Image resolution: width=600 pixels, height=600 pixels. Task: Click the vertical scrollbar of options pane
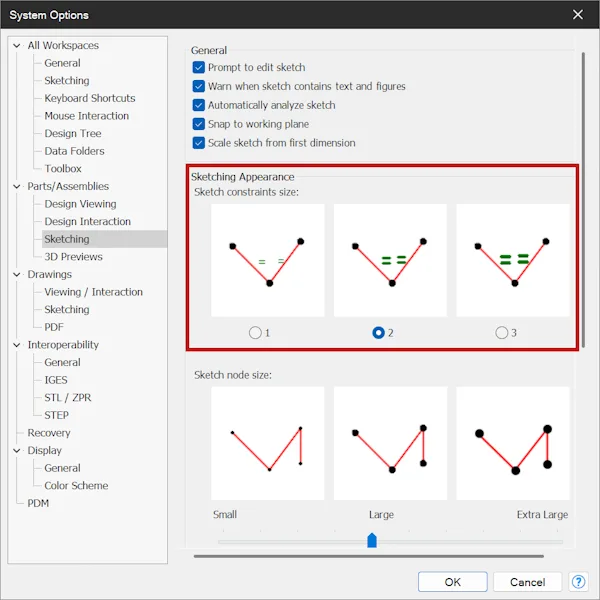583,200
